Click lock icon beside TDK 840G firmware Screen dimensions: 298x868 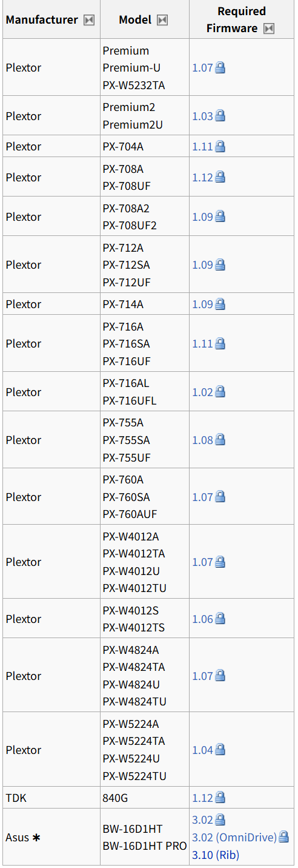(x=220, y=798)
